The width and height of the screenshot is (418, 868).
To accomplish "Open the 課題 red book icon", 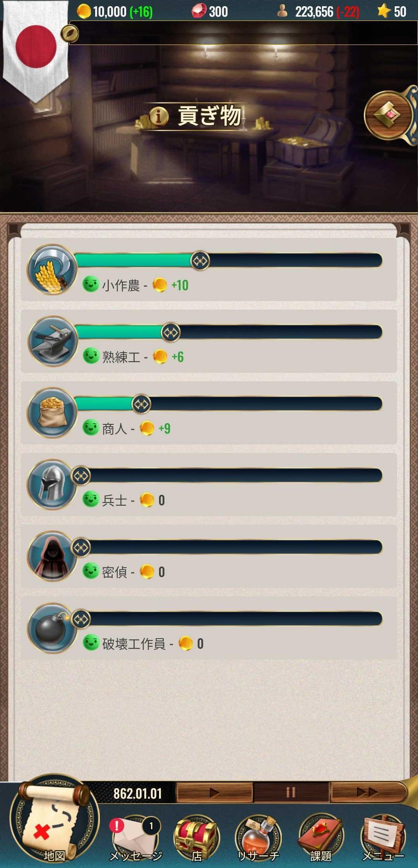I will coord(321,837).
